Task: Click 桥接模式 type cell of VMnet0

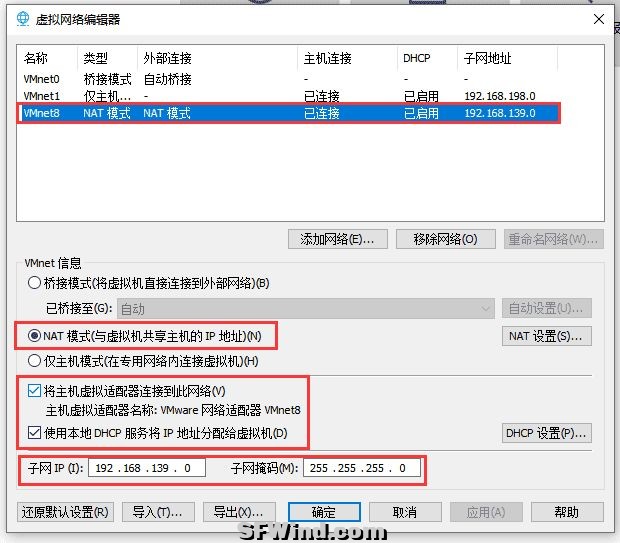Action: coord(107,79)
